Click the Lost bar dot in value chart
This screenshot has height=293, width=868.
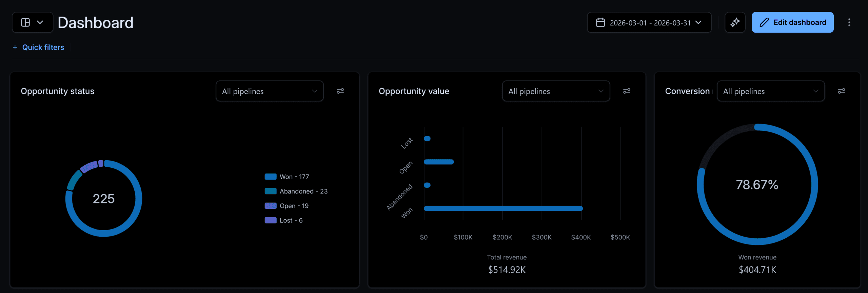427,139
